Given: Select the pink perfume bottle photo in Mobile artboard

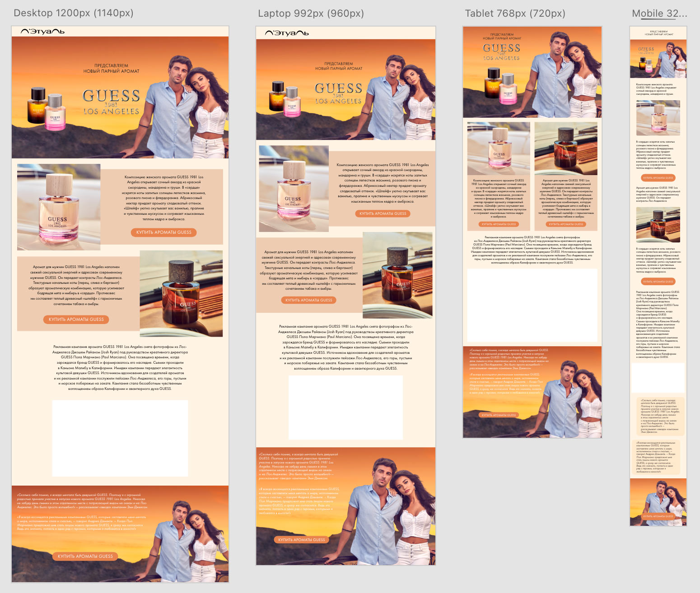Looking at the screenshot, I should [x=658, y=118].
